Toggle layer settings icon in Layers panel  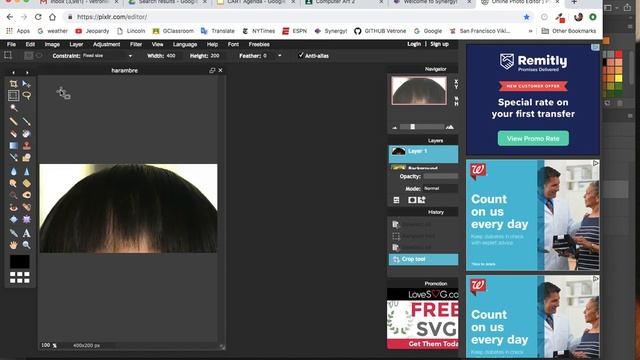(396, 200)
